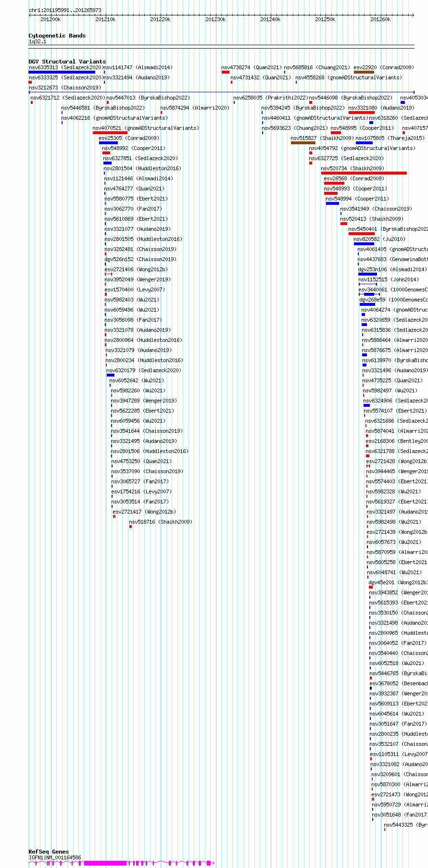The image size is (428, 868).
Task: Open variant nsv5685816 (Chuang2021)
Action: 317,67
